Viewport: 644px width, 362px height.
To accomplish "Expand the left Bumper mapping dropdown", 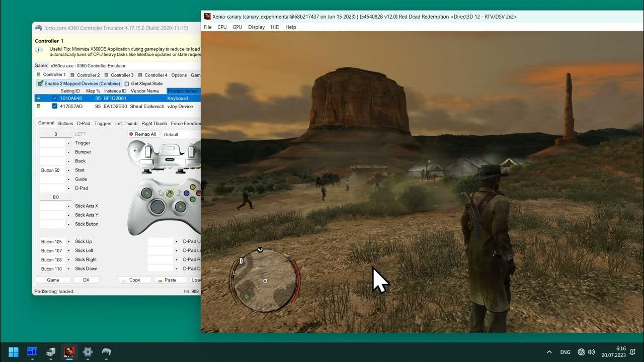I will click(x=68, y=152).
